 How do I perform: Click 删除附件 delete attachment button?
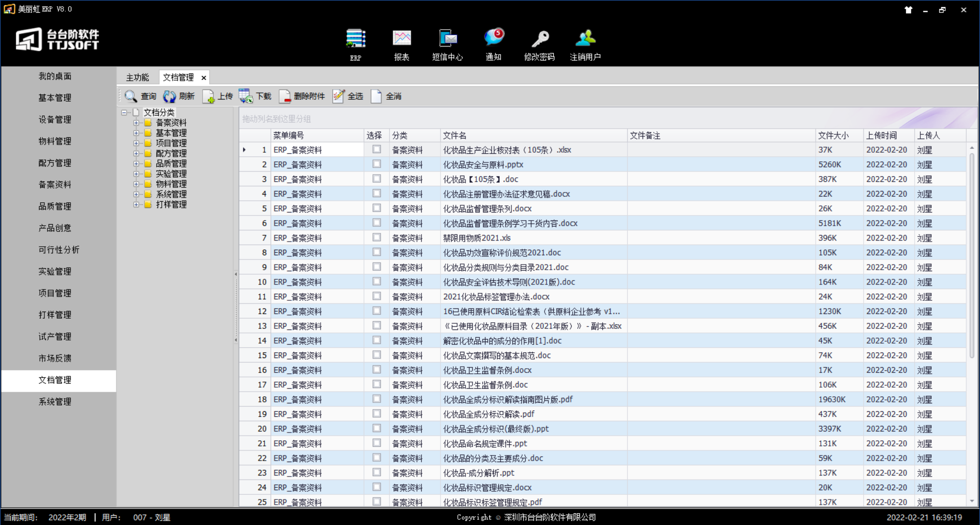(302, 97)
